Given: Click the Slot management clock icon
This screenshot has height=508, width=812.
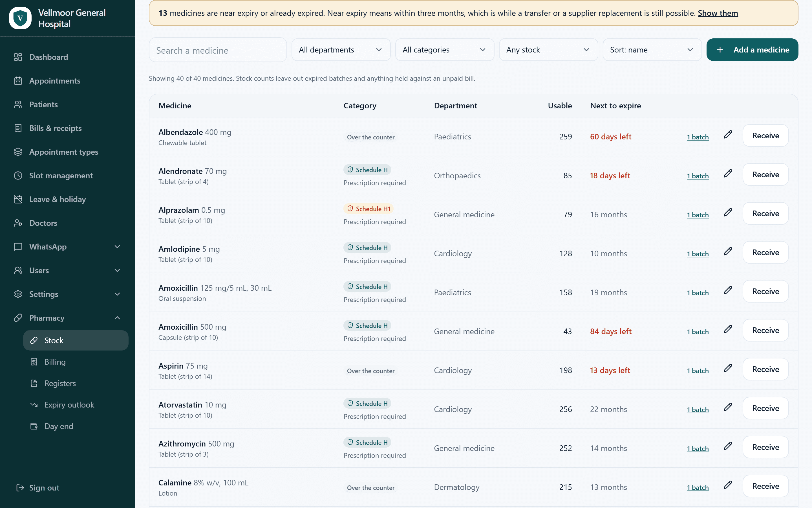Looking at the screenshot, I should pos(18,176).
